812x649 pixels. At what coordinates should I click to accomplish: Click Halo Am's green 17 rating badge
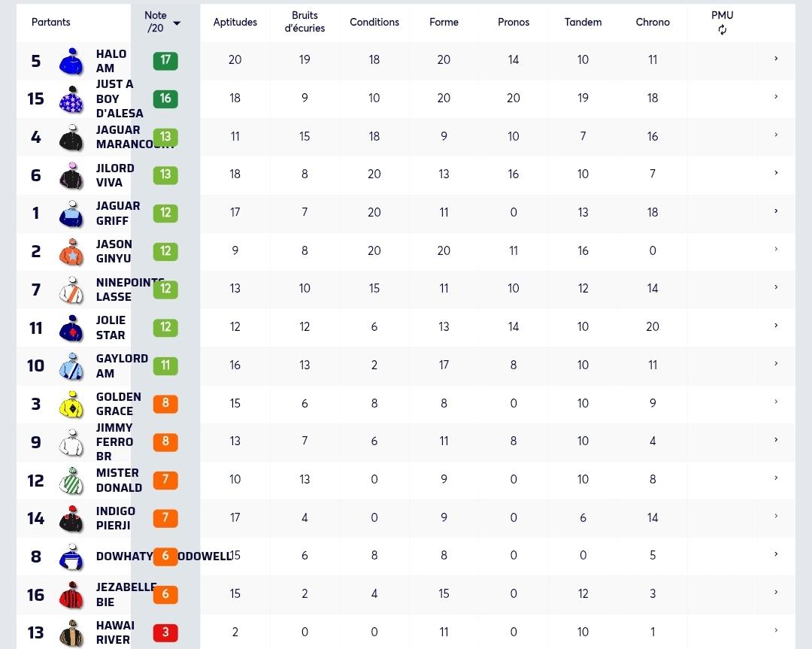[165, 61]
